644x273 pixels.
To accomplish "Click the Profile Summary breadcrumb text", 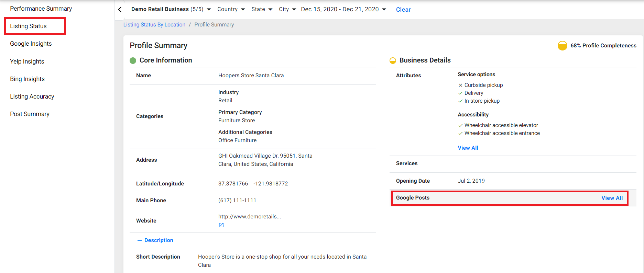I will (214, 25).
